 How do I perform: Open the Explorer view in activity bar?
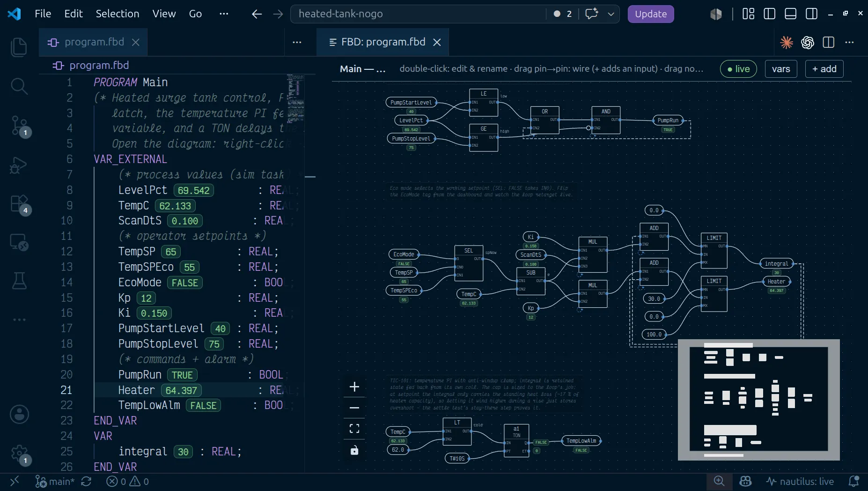point(19,47)
